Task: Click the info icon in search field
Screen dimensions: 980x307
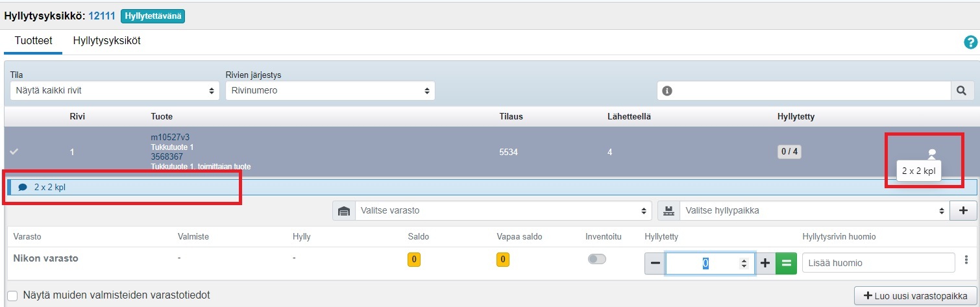Action: pos(667,91)
